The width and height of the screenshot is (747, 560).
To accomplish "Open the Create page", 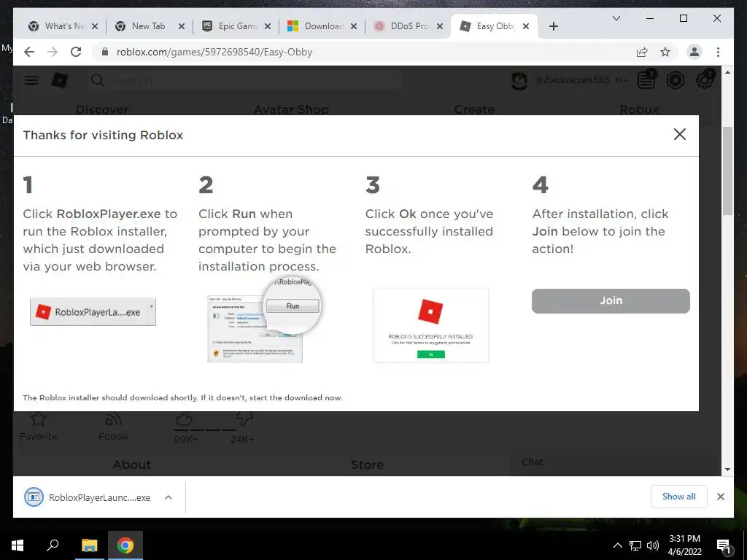I will (474, 109).
